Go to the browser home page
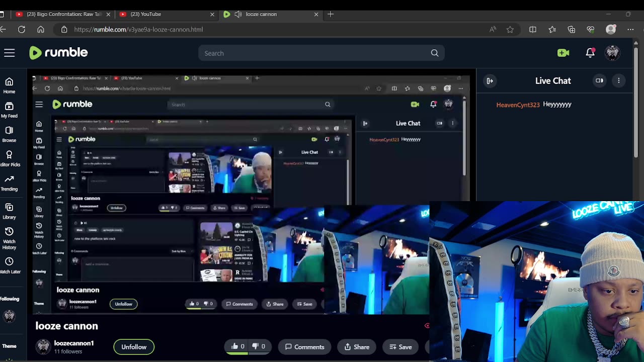The width and height of the screenshot is (644, 362). [x=41, y=30]
